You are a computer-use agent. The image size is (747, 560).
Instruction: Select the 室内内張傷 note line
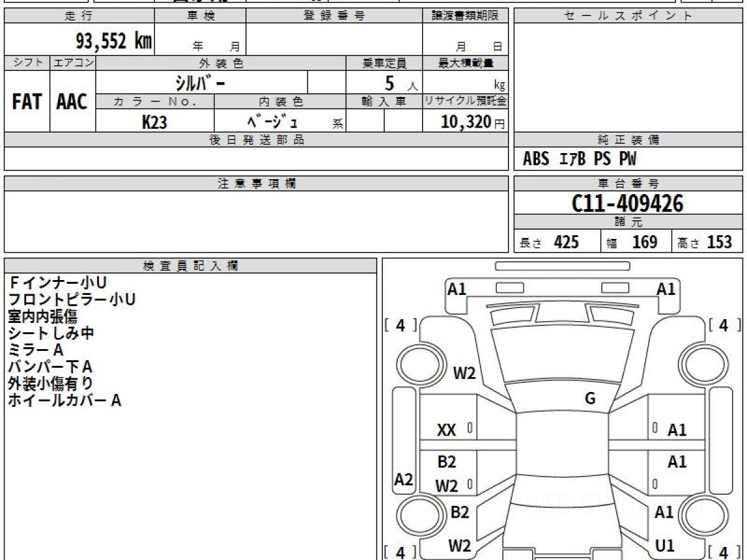[x=42, y=316]
